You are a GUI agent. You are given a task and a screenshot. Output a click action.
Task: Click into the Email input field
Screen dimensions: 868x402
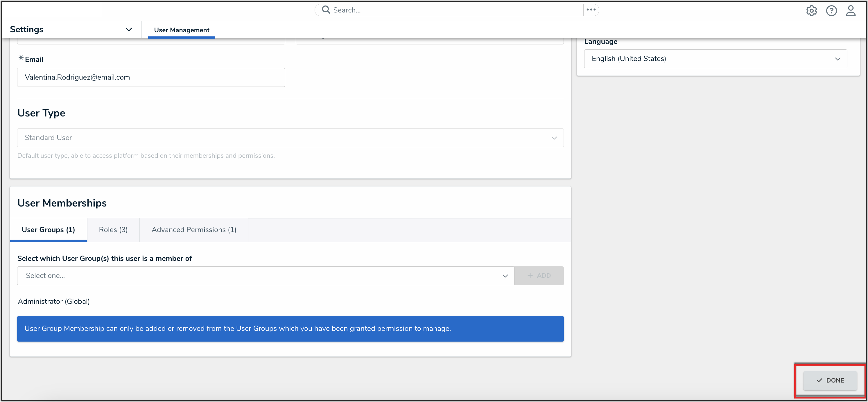tap(151, 77)
